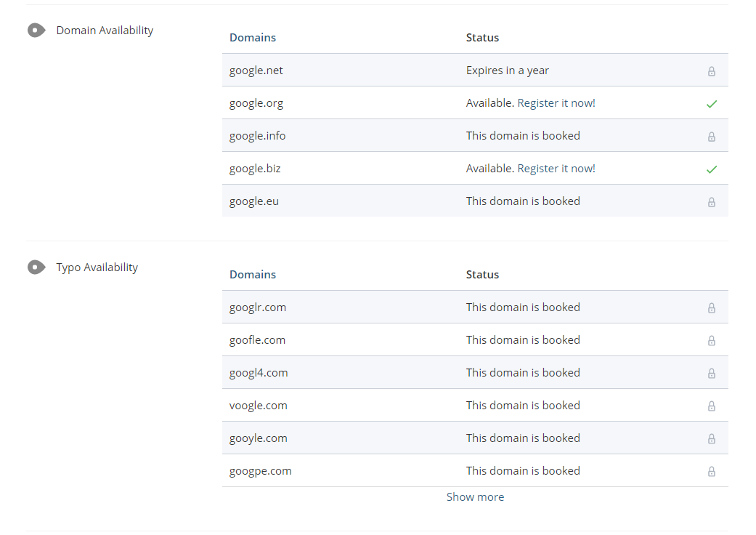Click the lock icon for gooyle.com
The image size is (756, 535).
point(712,439)
